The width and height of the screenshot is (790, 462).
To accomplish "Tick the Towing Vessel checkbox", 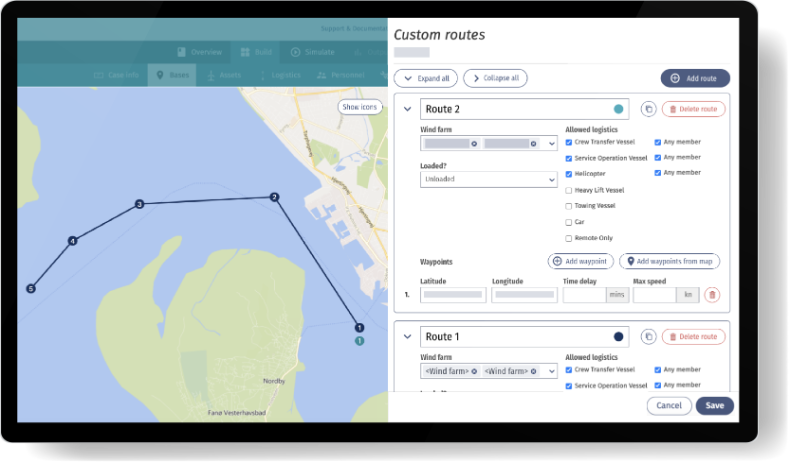I will pyautogui.click(x=568, y=206).
